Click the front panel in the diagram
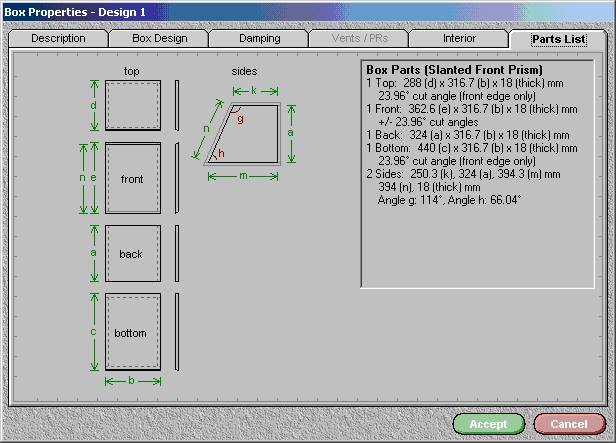This screenshot has width=616, height=443. tap(132, 178)
